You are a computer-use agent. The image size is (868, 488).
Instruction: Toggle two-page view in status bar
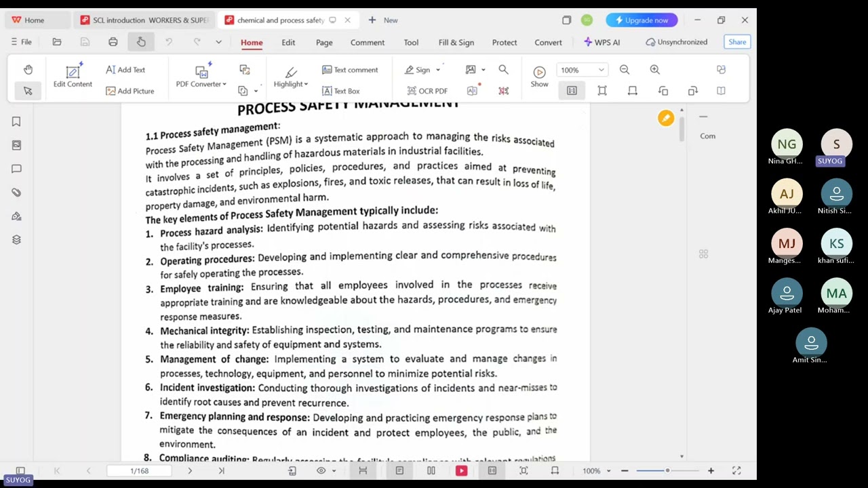pyautogui.click(x=431, y=470)
